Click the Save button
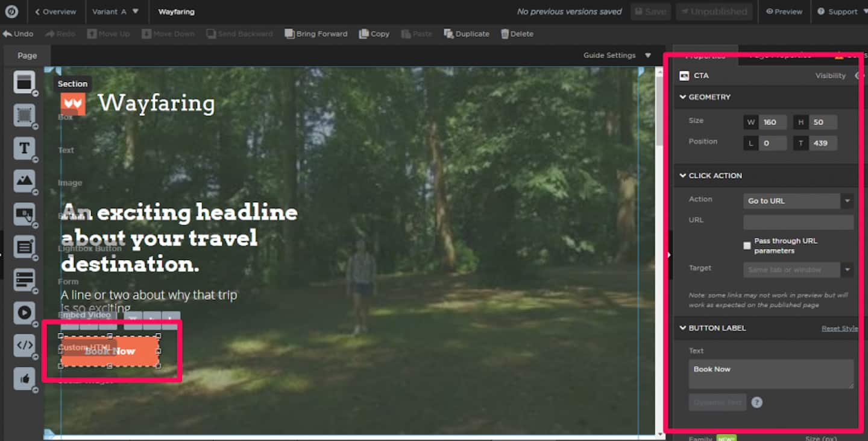This screenshot has height=441, width=868. tap(650, 11)
